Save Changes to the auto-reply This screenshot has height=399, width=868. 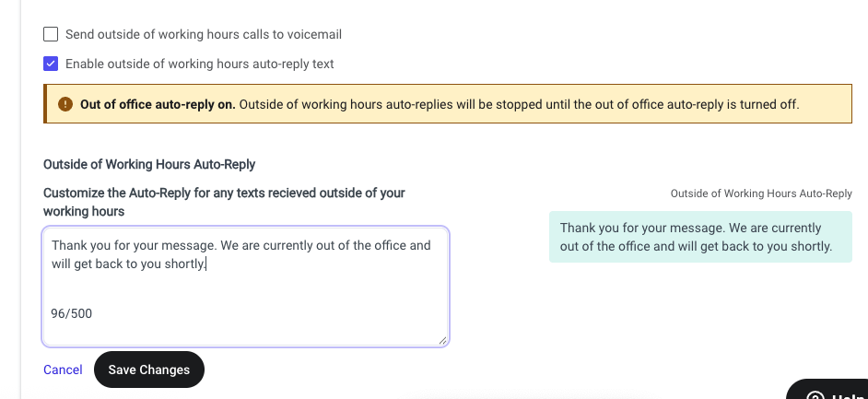click(x=149, y=370)
